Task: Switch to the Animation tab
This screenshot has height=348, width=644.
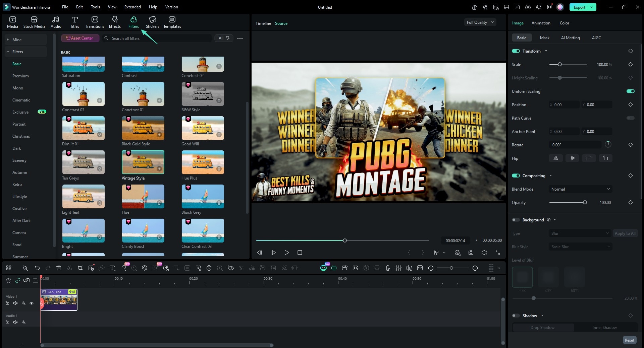Action: pyautogui.click(x=540, y=23)
